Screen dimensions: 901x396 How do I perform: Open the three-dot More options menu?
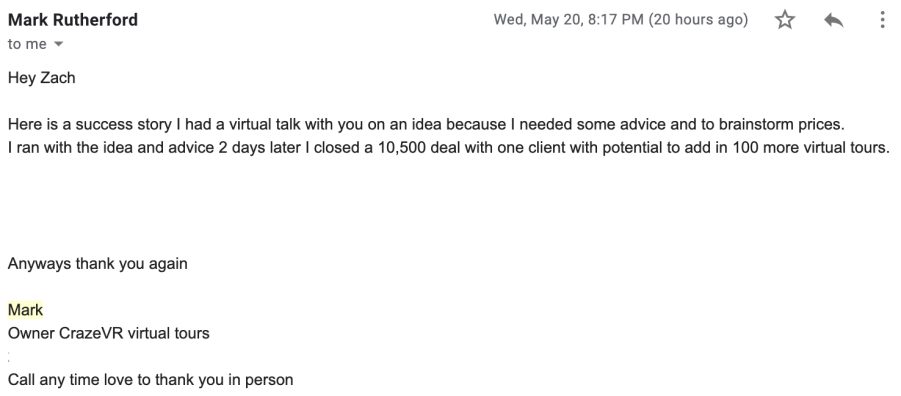[883, 20]
